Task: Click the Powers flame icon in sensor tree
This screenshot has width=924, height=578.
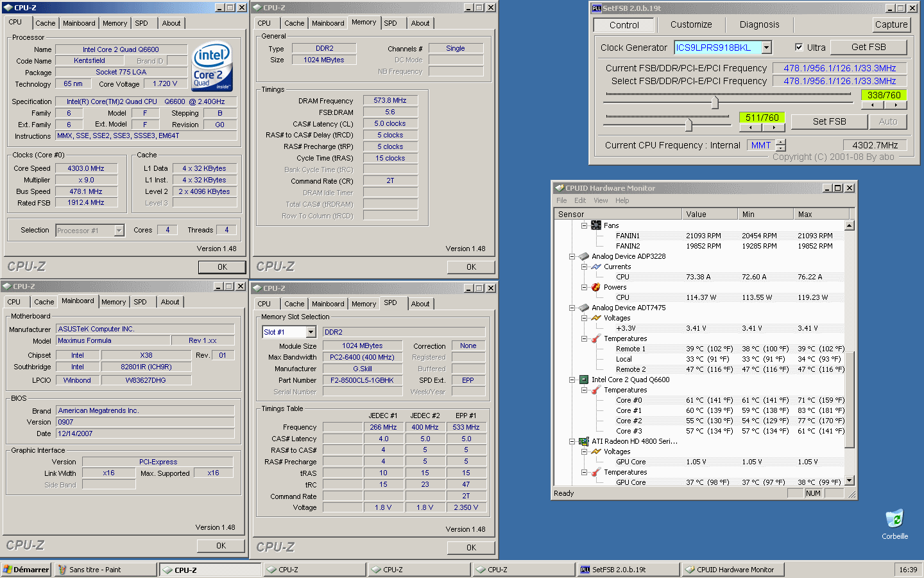Action: [x=596, y=287]
